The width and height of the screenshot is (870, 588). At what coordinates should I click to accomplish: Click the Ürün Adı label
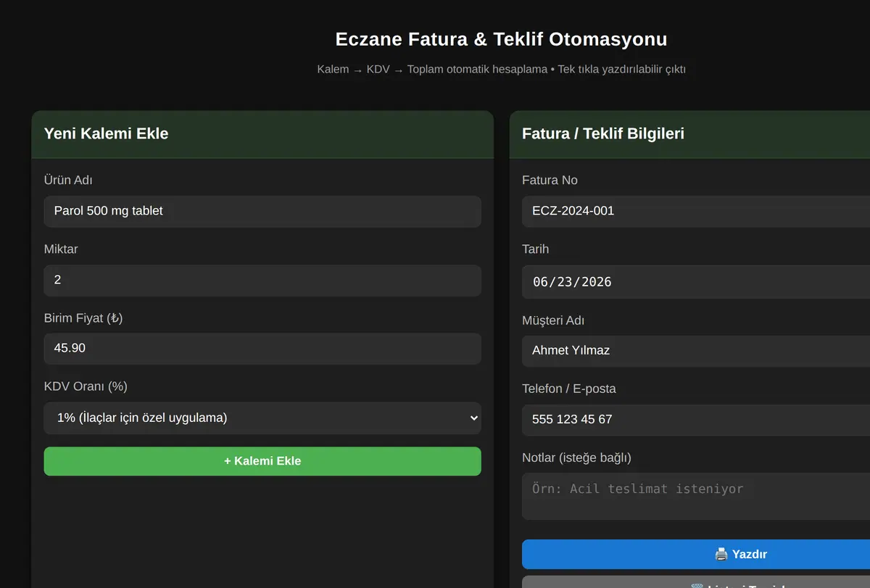68,180
